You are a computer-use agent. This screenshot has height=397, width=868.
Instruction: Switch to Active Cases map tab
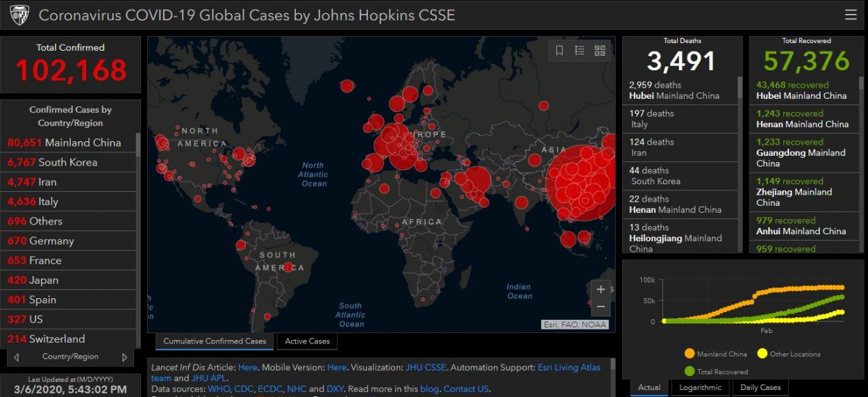[x=307, y=341]
